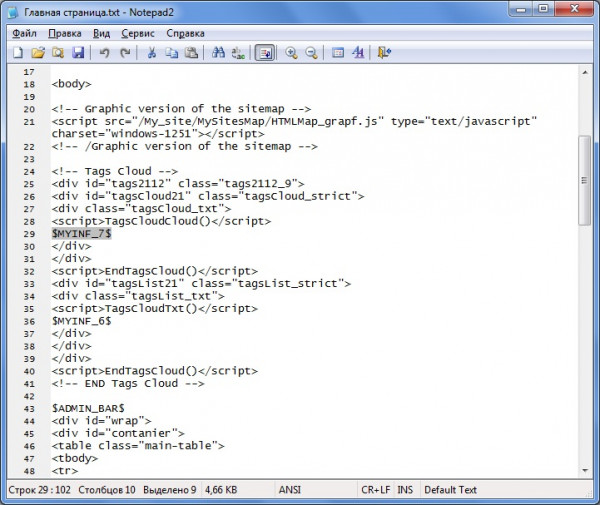Click the scrollbar down arrow
Image resolution: width=600 pixels, height=505 pixels.
[x=585, y=471]
